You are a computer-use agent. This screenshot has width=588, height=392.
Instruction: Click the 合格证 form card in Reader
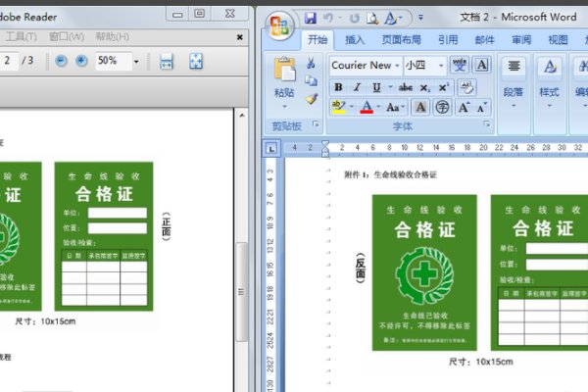[x=104, y=236]
